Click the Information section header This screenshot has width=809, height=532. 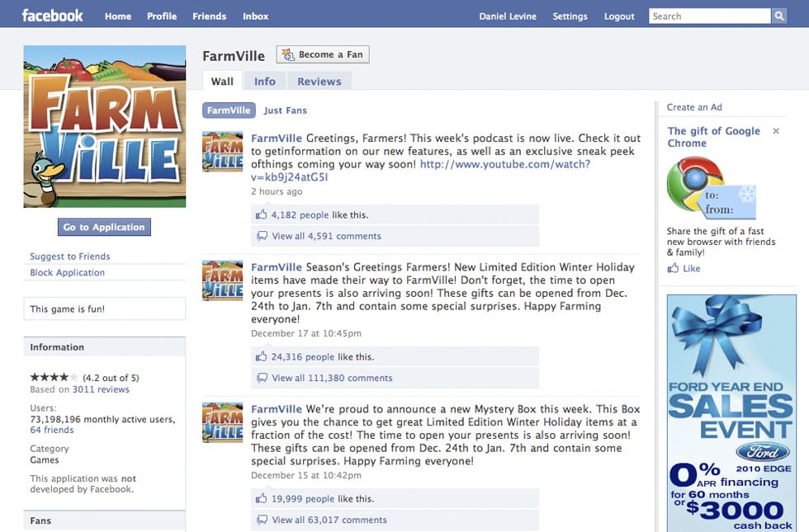pos(105,347)
